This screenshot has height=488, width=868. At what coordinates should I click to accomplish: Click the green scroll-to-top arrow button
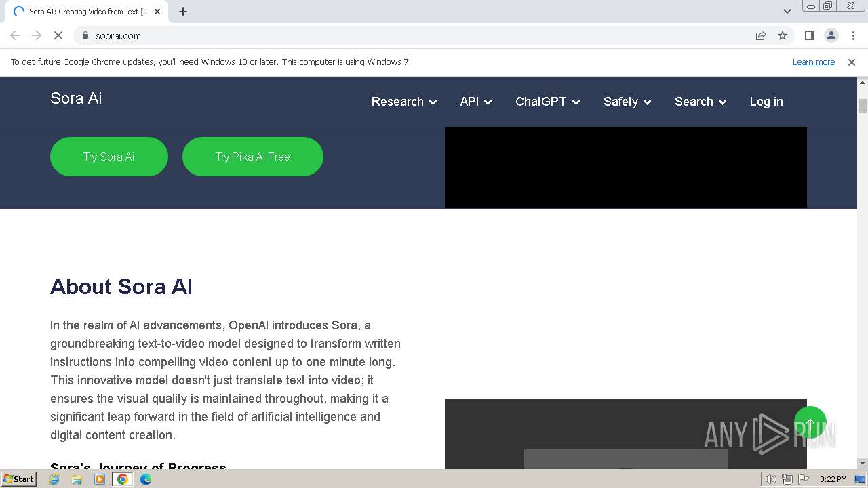click(810, 422)
